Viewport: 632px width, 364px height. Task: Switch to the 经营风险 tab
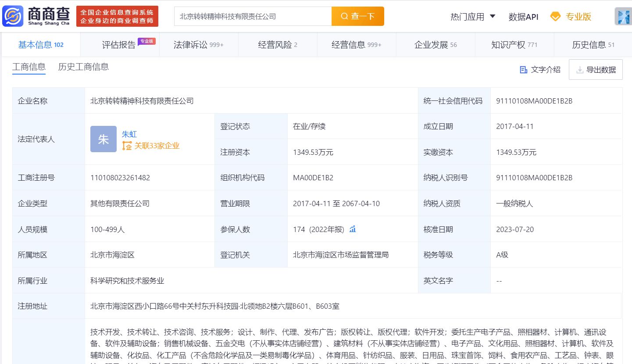278,45
